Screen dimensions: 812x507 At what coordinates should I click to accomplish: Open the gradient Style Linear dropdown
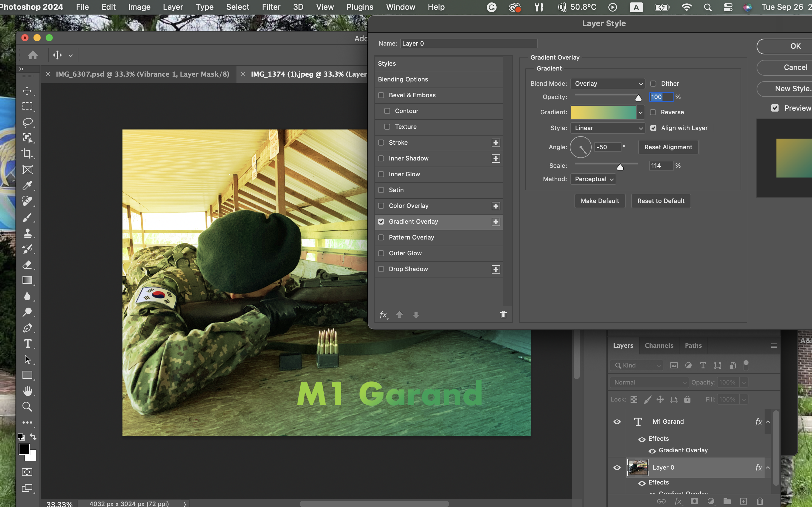(x=607, y=128)
